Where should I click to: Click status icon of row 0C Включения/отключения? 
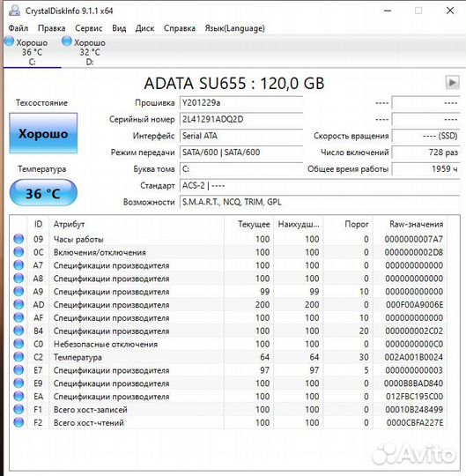click(x=18, y=251)
